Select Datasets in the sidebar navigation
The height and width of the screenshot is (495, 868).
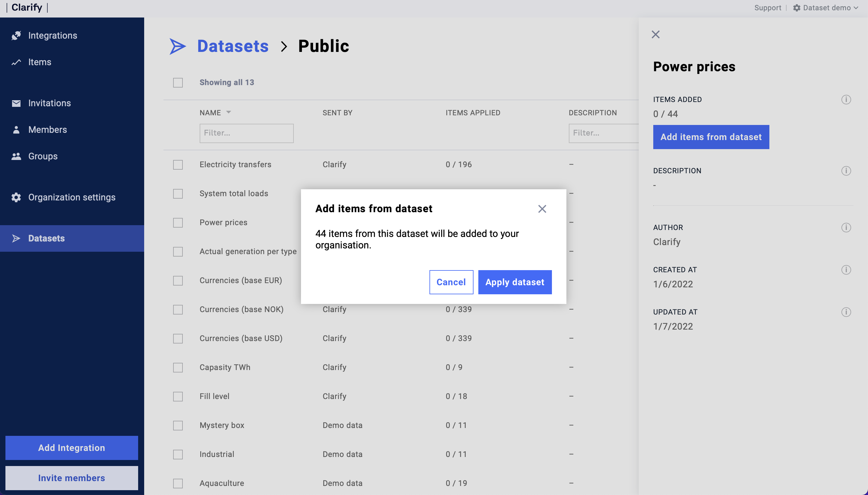[x=46, y=238]
